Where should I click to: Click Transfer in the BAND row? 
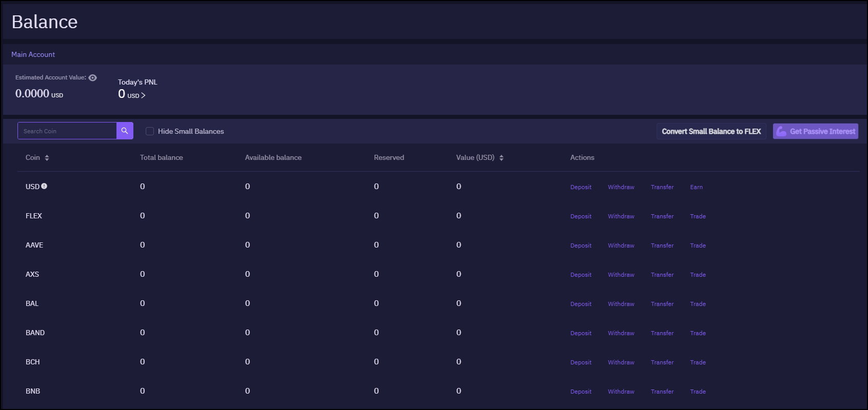(x=662, y=333)
